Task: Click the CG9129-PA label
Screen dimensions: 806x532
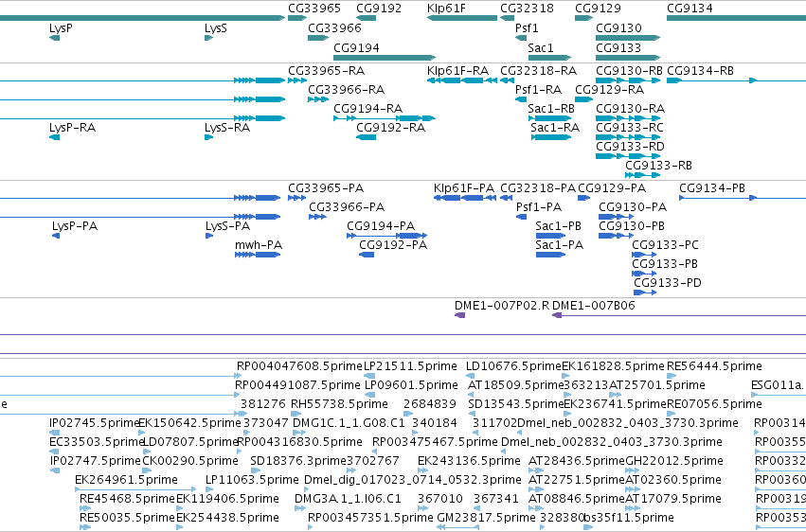Action: pos(612,188)
